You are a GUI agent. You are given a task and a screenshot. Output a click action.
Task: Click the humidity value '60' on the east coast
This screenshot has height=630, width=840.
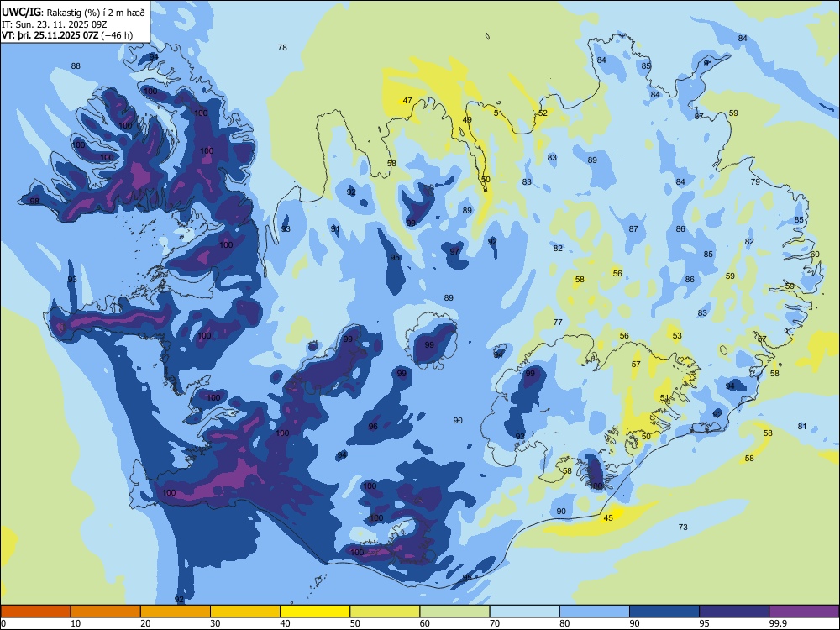[815, 255]
